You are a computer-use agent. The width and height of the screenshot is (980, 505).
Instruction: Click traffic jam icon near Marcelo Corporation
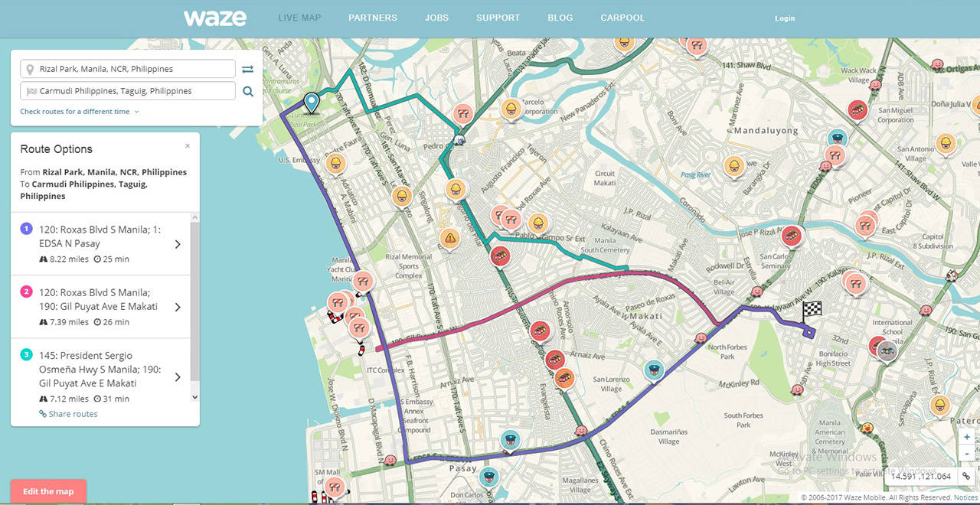pos(511,110)
